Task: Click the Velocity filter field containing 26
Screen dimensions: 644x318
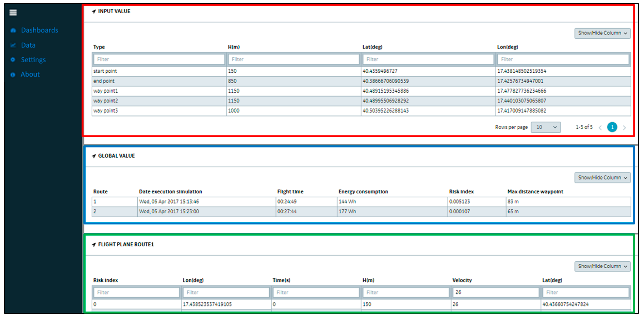Action: coord(496,292)
